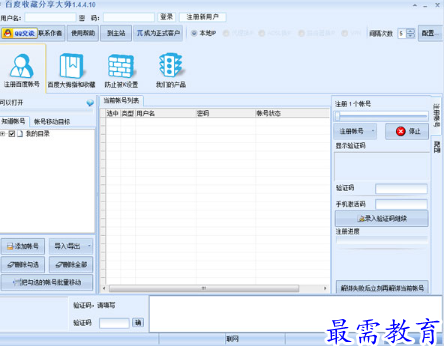Click 删除勾选 eraser button
The width and height of the screenshot is (448, 363).
(x=23, y=265)
